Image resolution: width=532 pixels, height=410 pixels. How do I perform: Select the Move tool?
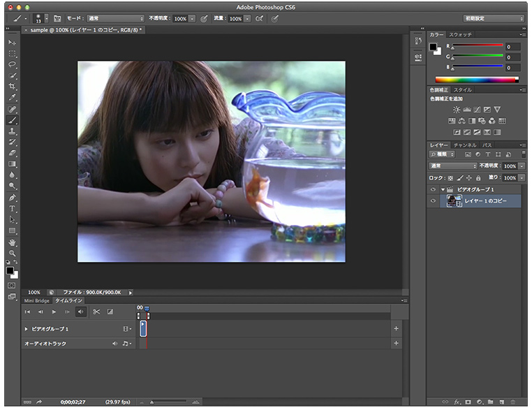pyautogui.click(x=12, y=43)
